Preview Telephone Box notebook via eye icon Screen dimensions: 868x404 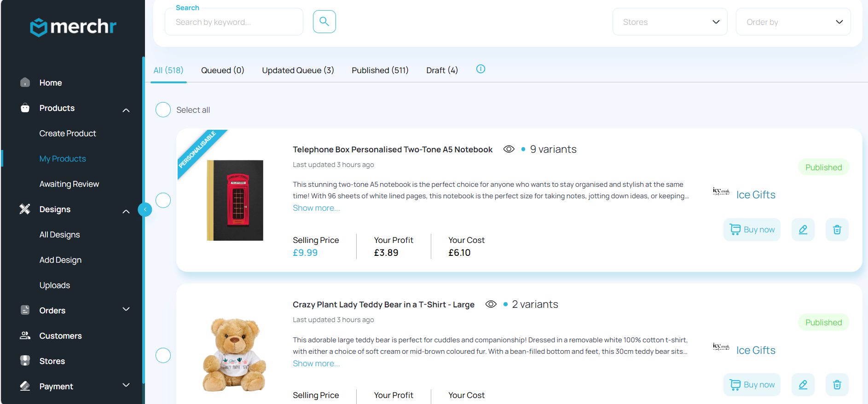509,149
